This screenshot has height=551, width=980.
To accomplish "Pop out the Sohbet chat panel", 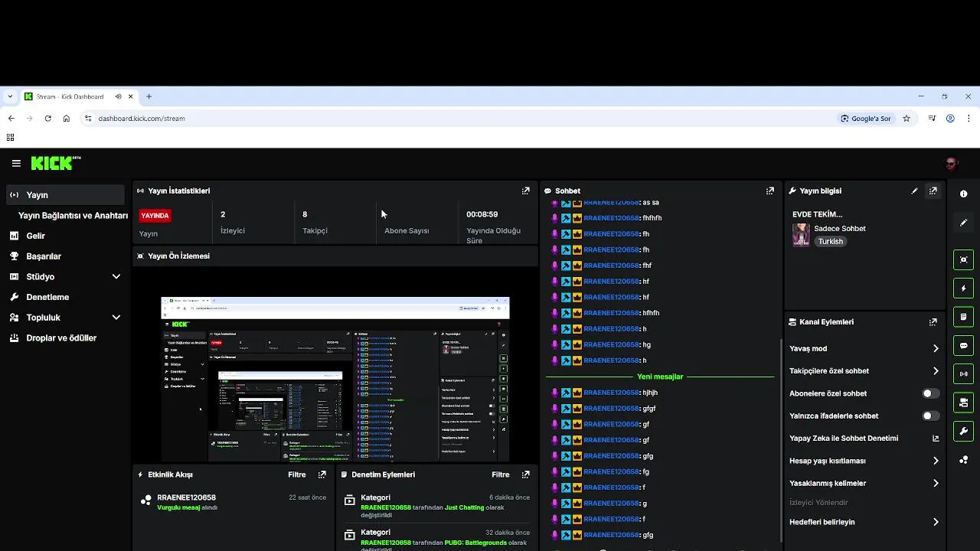I will 769,191.
